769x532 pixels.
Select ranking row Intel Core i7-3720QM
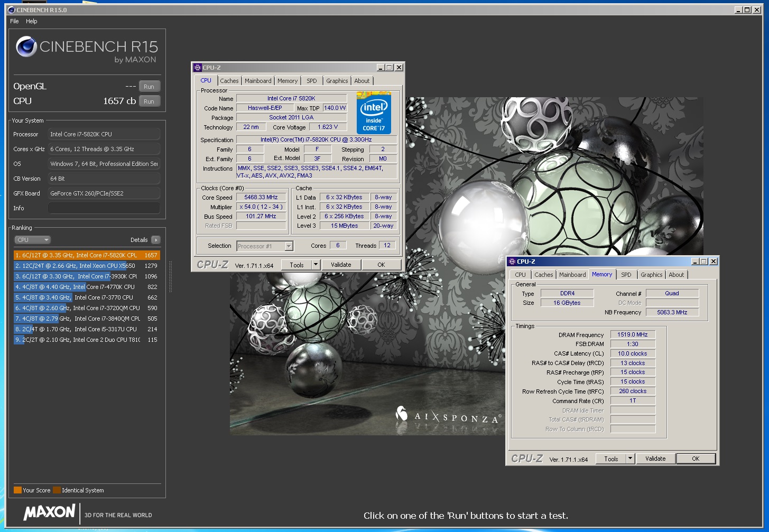87,308
